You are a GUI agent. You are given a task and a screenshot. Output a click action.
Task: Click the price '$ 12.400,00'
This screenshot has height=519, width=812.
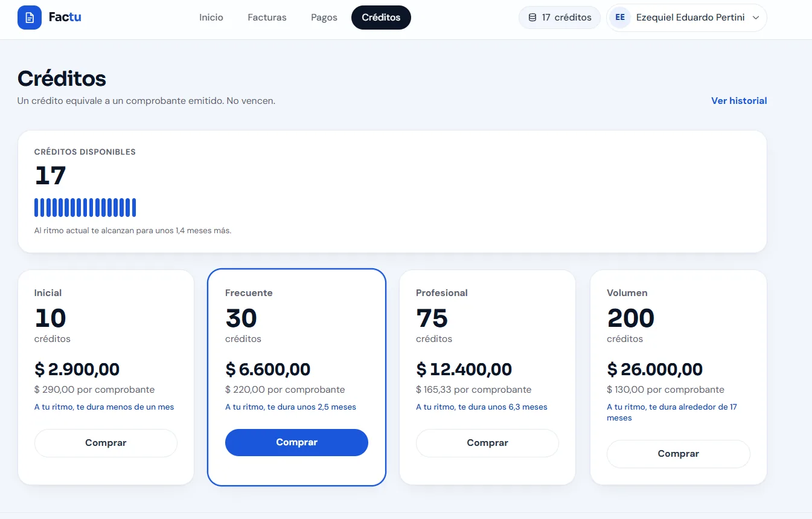464,369
